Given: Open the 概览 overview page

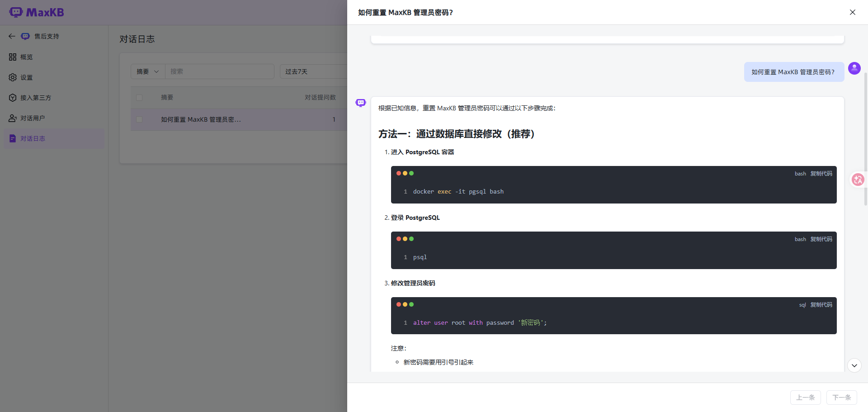Looking at the screenshot, I should click(26, 57).
